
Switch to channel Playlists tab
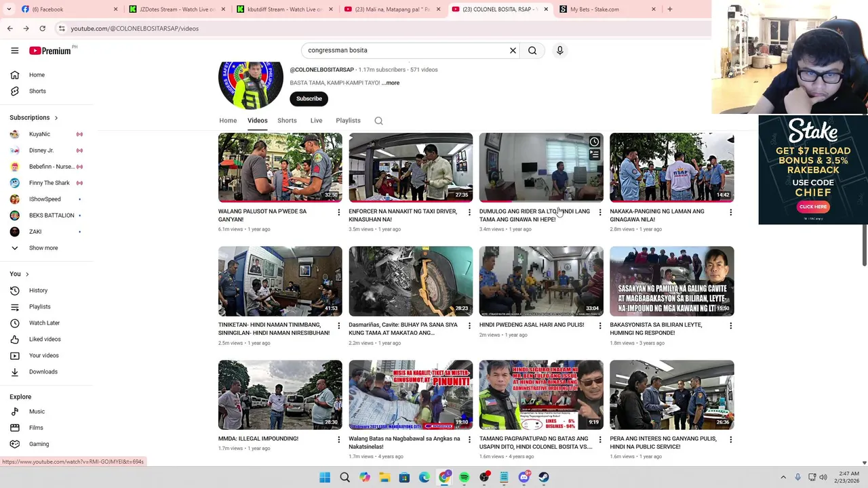pyautogui.click(x=348, y=121)
